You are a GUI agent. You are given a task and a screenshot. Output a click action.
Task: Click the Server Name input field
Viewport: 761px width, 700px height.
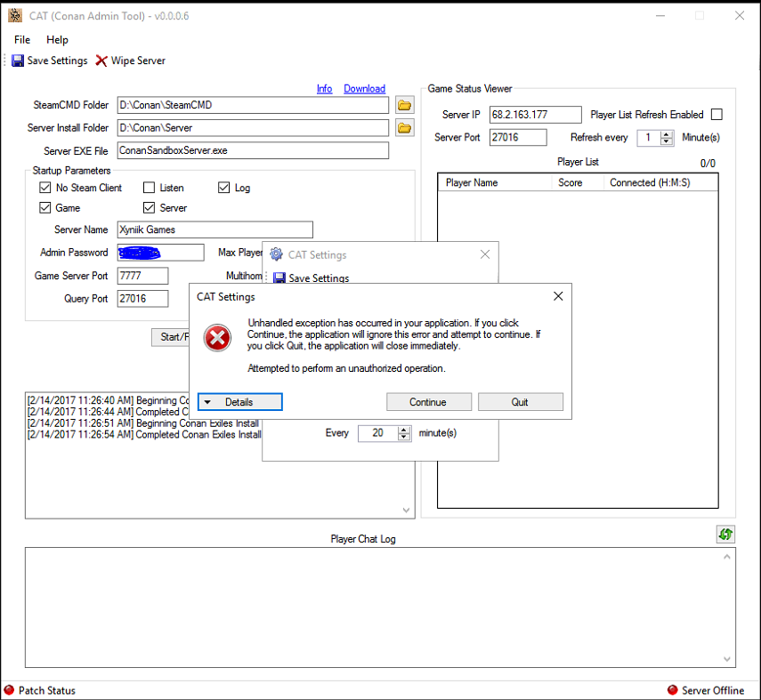pyautogui.click(x=215, y=229)
